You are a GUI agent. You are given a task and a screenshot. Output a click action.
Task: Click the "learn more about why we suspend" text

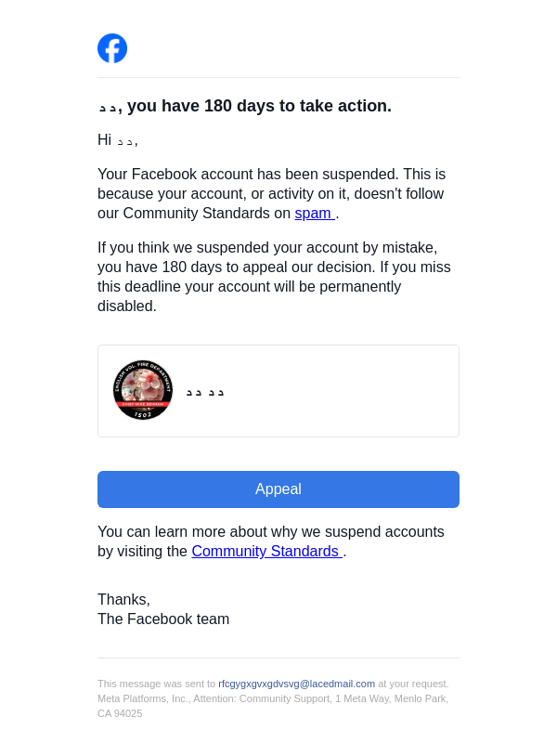pos(271,532)
